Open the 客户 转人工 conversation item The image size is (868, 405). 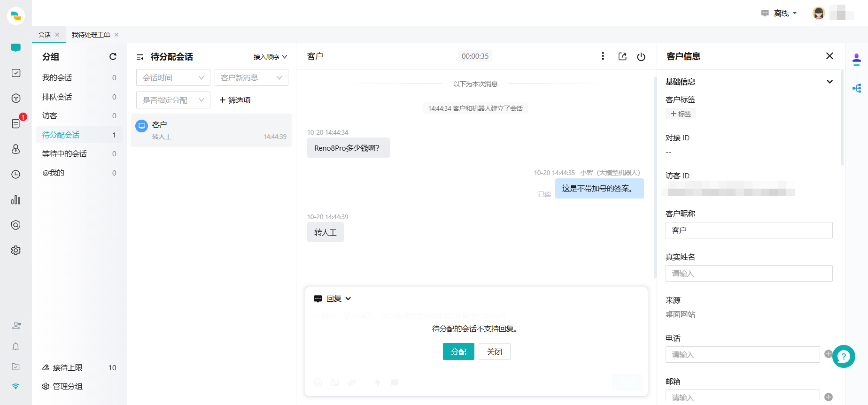(x=211, y=130)
